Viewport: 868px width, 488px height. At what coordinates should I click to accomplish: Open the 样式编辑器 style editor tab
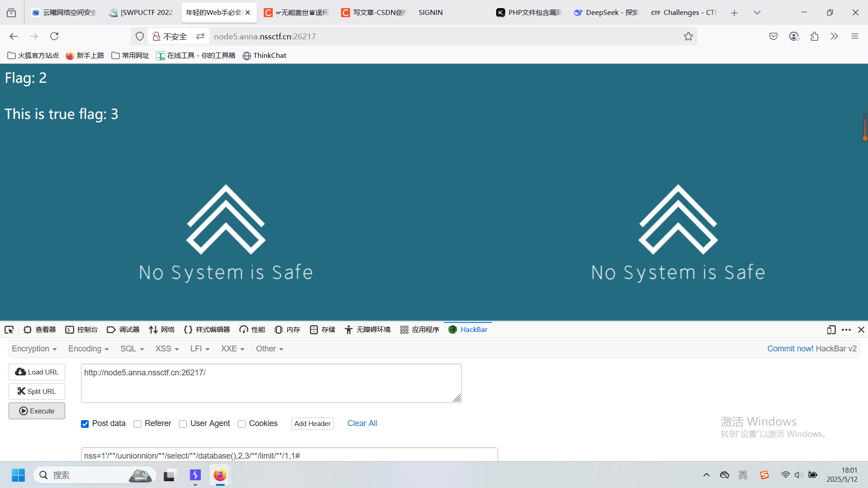point(207,330)
